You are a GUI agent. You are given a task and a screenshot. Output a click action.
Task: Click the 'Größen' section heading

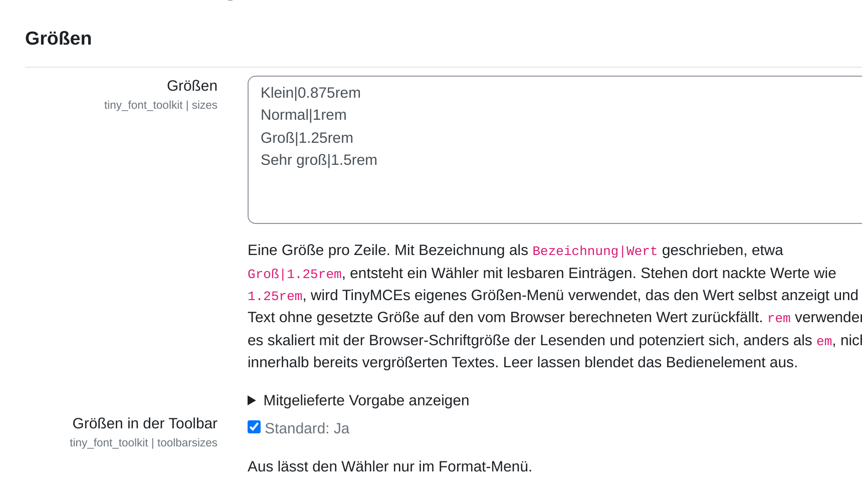[59, 39]
